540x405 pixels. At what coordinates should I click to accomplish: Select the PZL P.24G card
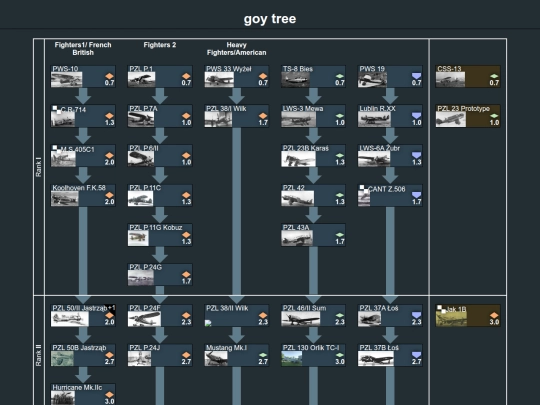coord(160,274)
